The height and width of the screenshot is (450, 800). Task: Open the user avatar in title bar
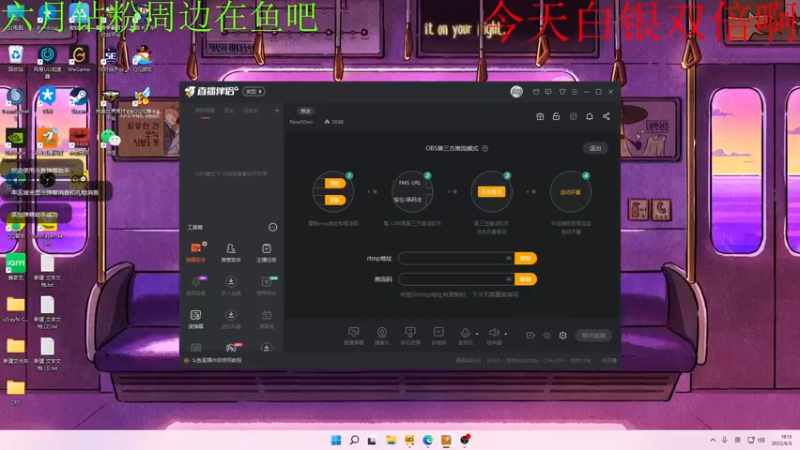[516, 91]
